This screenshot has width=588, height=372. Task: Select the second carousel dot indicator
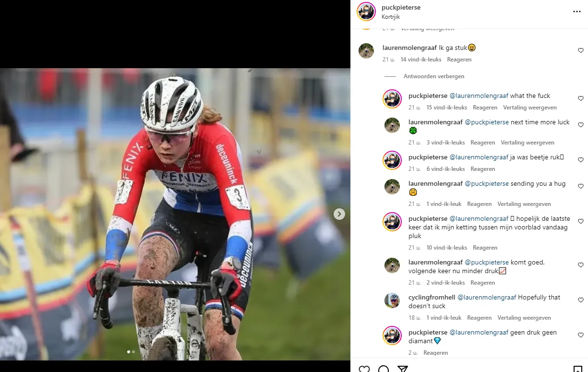click(133, 352)
